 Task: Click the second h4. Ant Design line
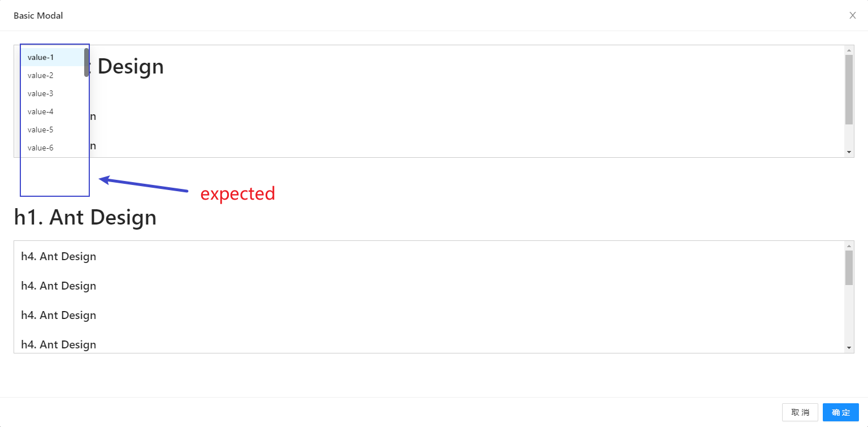point(58,286)
